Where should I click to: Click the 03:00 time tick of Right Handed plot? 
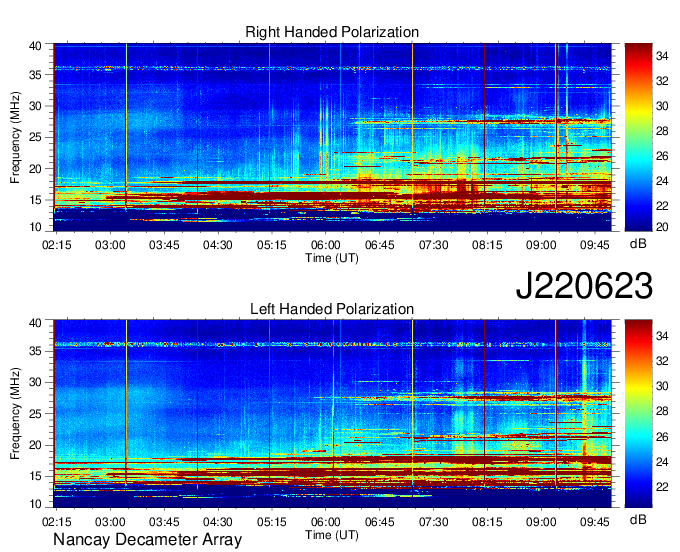click(x=110, y=245)
